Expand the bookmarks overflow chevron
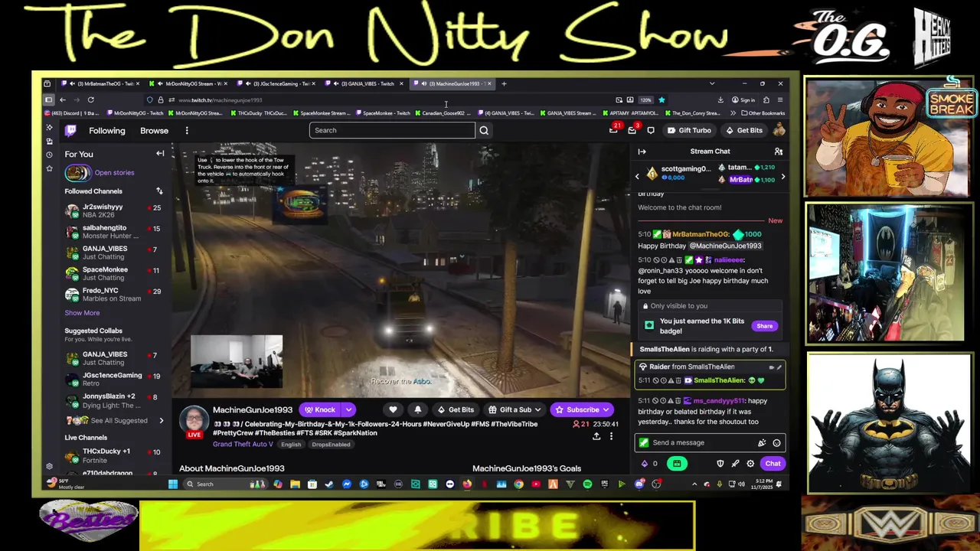The height and width of the screenshot is (551, 980). (x=733, y=113)
